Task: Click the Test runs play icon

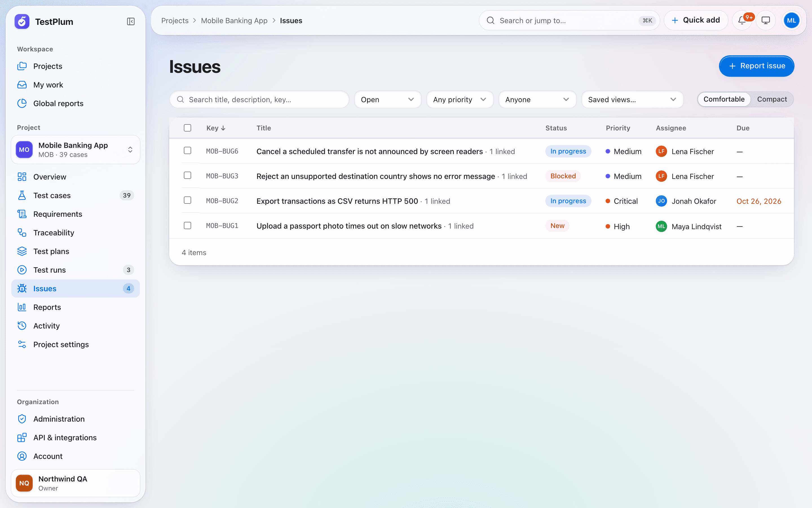Action: 22,270
